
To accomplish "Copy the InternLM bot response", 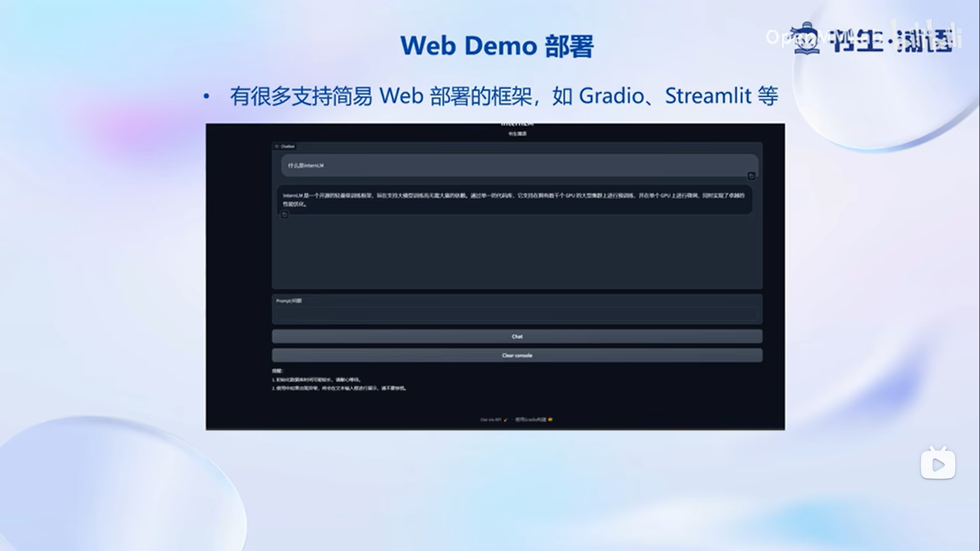I will [285, 215].
